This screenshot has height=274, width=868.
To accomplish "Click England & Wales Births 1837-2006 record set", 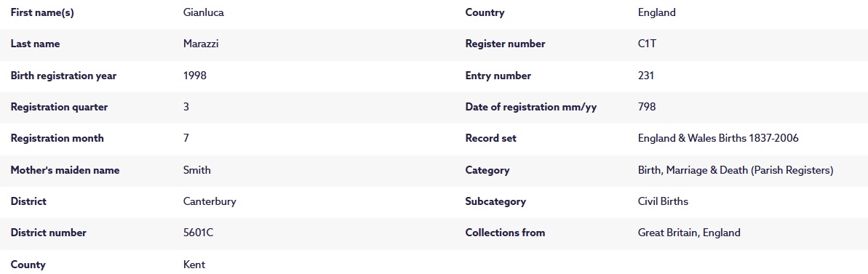I will point(718,139).
